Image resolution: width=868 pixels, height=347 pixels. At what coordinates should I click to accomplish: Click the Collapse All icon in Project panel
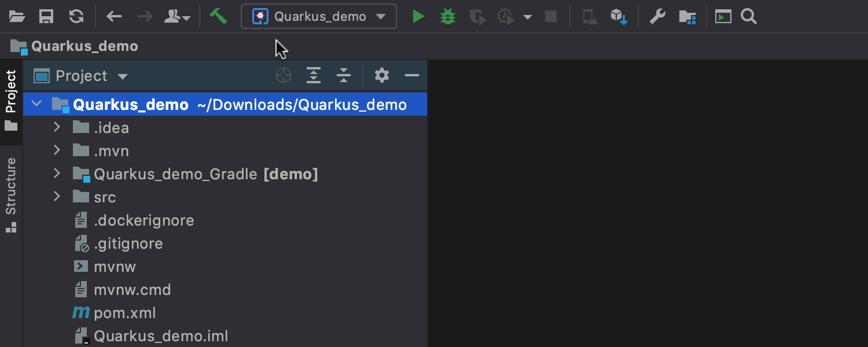(344, 76)
